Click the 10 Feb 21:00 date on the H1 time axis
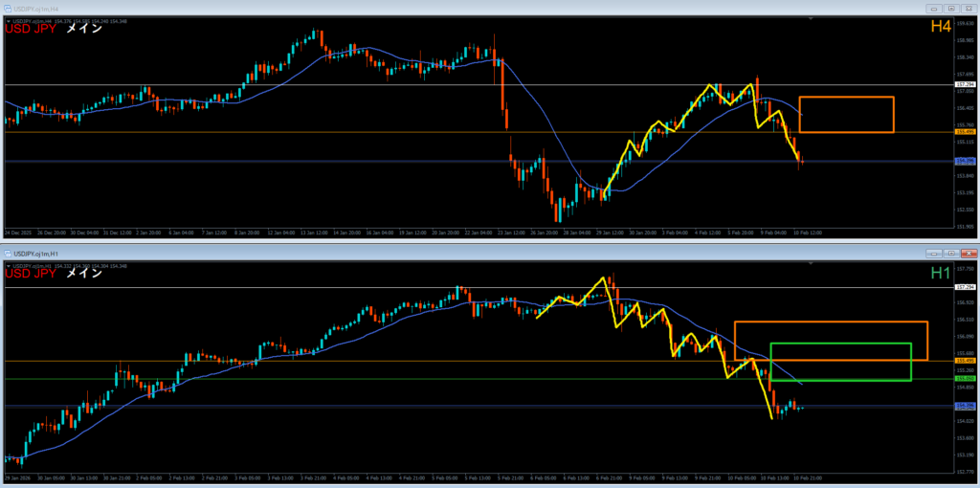The width and height of the screenshot is (980, 488). (x=807, y=478)
